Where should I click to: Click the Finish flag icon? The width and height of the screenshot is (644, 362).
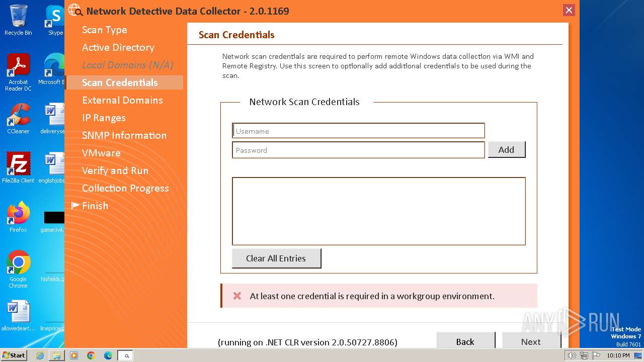click(x=75, y=205)
